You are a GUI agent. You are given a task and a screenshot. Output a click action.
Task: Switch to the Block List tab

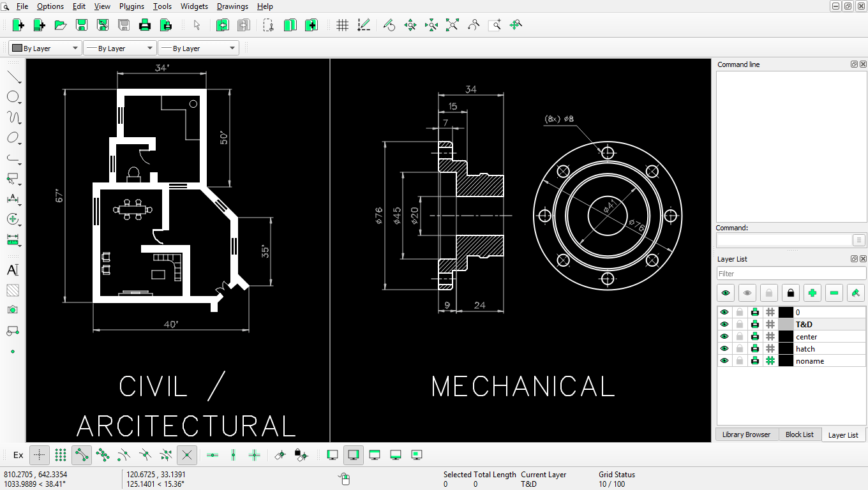[800, 434]
